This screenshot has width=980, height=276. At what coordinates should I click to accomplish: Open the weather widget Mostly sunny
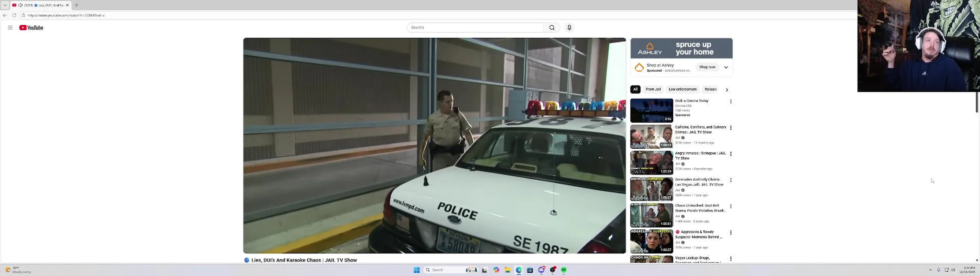pos(18,270)
